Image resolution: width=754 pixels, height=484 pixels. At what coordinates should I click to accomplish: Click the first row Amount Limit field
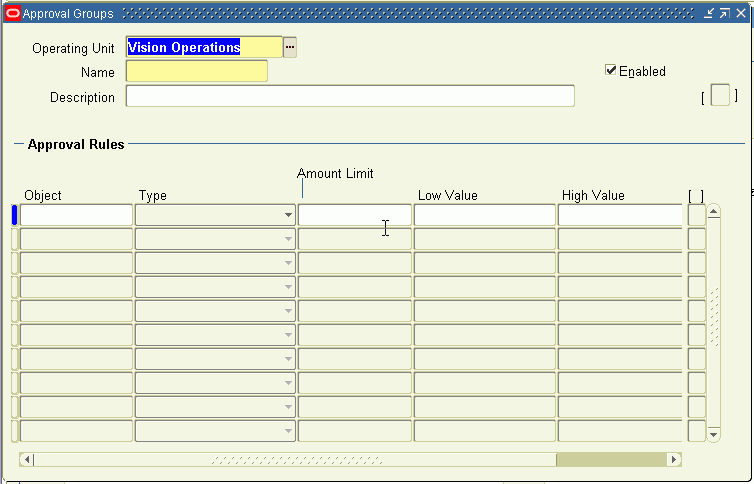click(355, 215)
